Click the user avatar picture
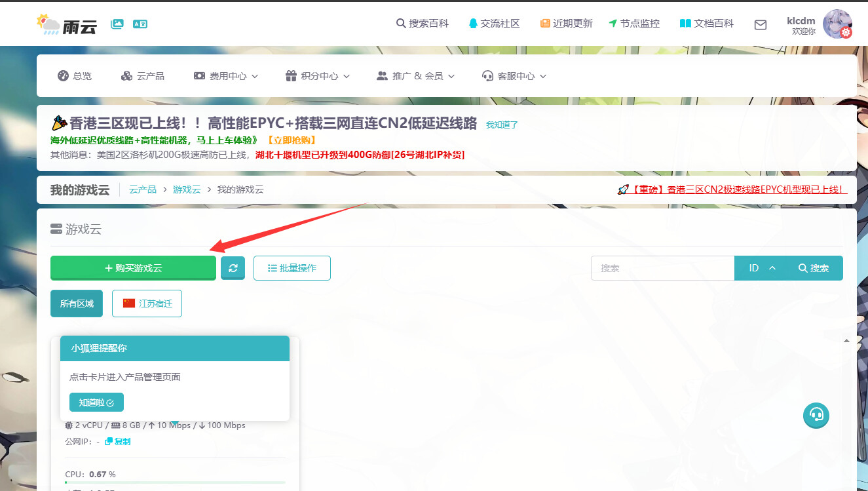Viewport: 868px width, 491px height. point(837,24)
